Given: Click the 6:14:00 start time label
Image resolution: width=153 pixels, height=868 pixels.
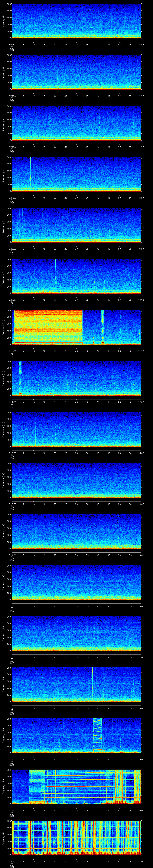Looking at the screenshot, I should (12, 555).
